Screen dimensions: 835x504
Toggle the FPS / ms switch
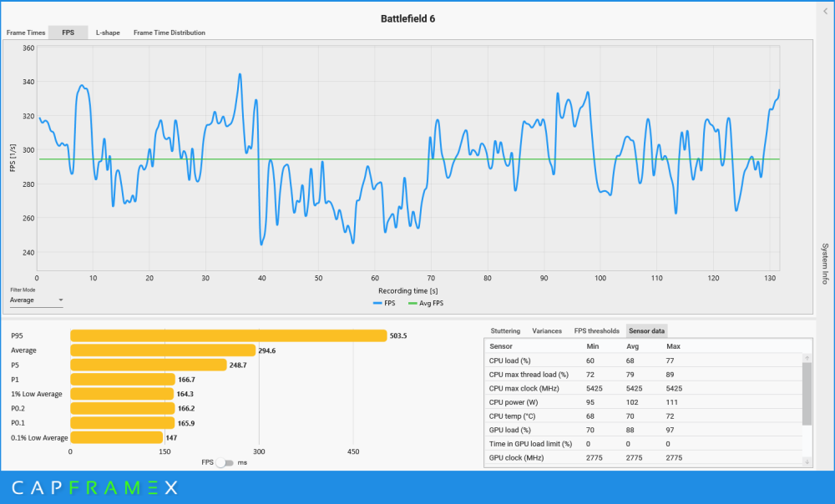coord(225,462)
